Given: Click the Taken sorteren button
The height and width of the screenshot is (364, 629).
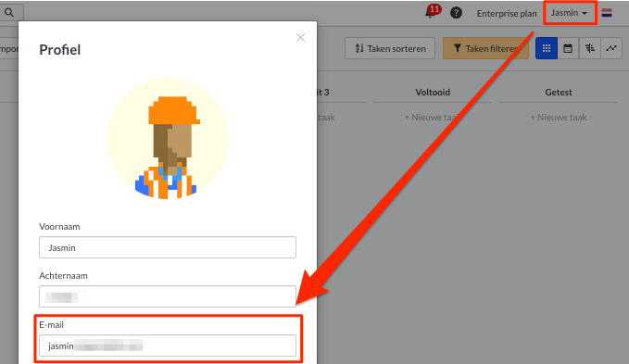Looking at the screenshot, I should click(390, 48).
